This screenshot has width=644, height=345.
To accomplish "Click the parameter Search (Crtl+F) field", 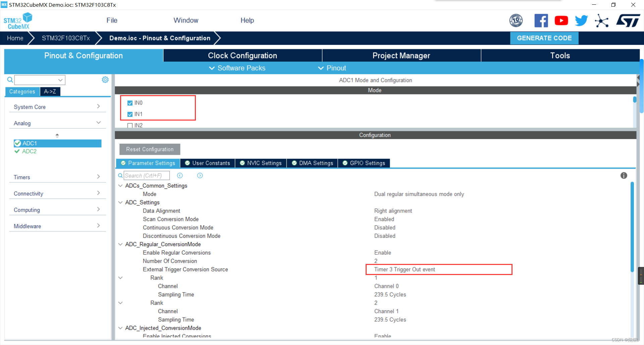I will tap(147, 176).
